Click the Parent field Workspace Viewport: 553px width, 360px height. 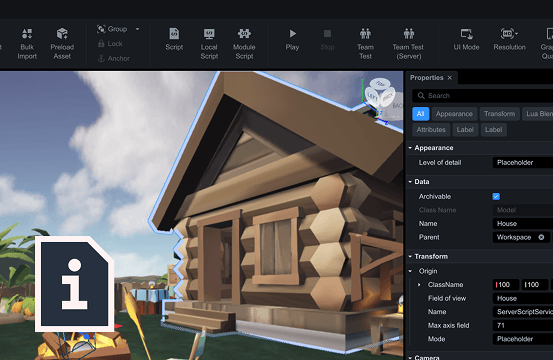tap(521, 237)
